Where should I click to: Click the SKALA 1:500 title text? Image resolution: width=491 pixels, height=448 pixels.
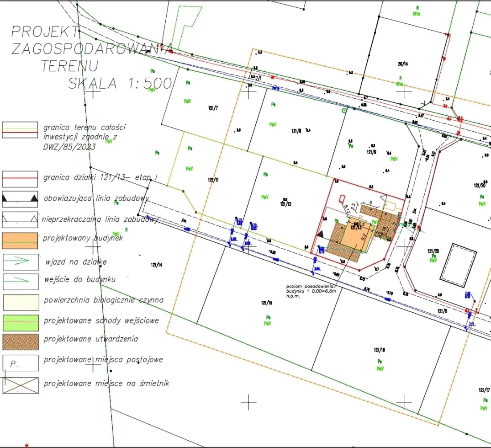tap(120, 83)
